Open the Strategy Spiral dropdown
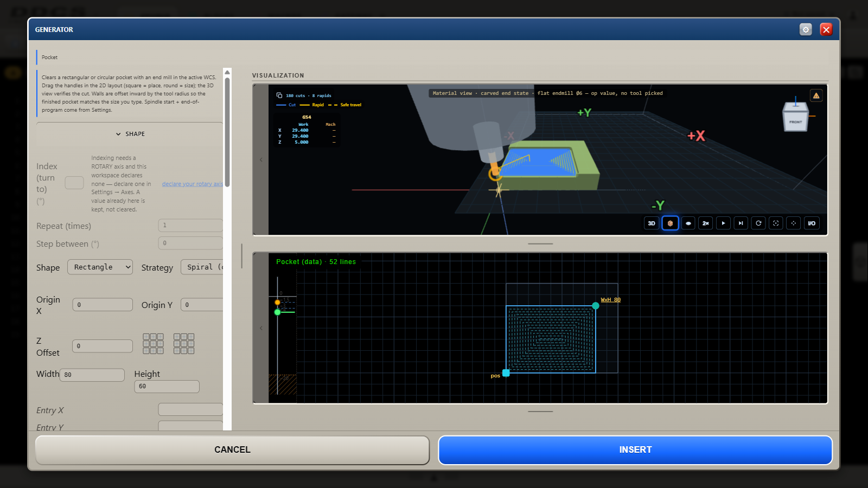Viewport: 868px width, 488px height. tap(202, 267)
